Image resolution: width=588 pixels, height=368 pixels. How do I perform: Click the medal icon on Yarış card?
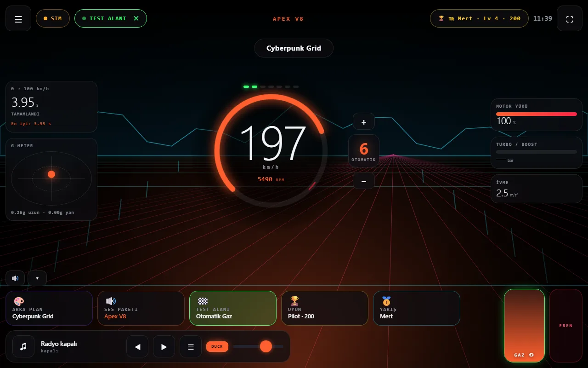tap(386, 301)
